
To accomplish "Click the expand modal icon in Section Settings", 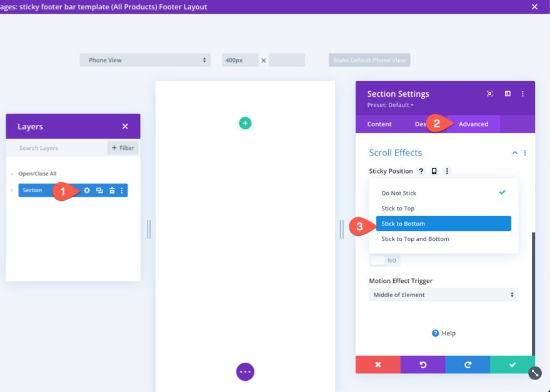I will (489, 93).
